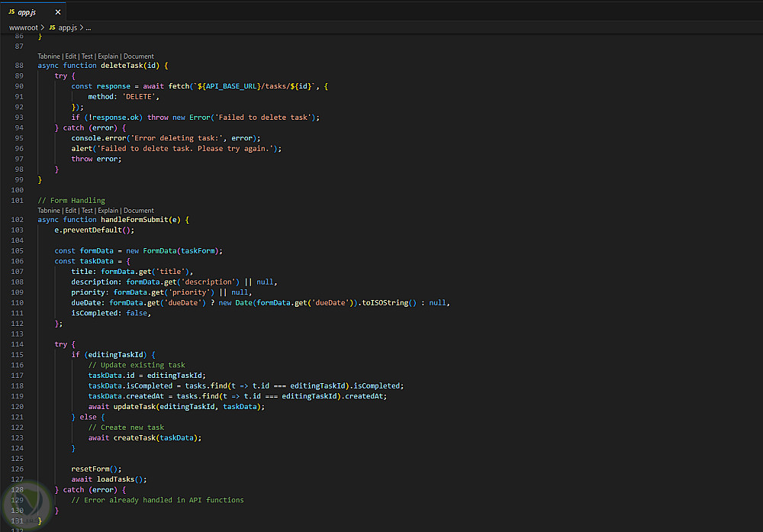Click Edit above the deleteTask function
Image resolution: width=763 pixels, height=532 pixels.
click(x=71, y=56)
